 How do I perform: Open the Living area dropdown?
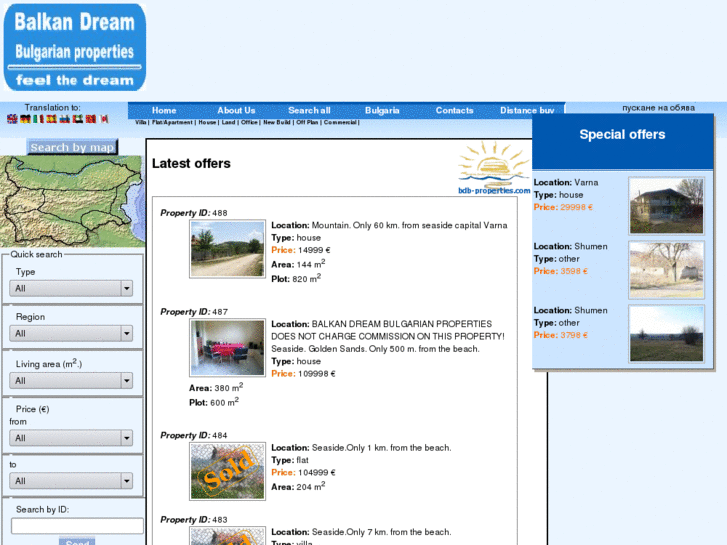pyautogui.click(x=71, y=380)
